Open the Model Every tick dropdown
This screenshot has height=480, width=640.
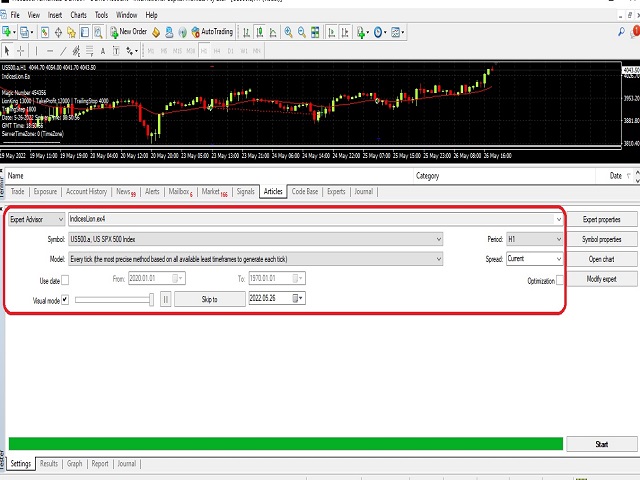coord(256,259)
